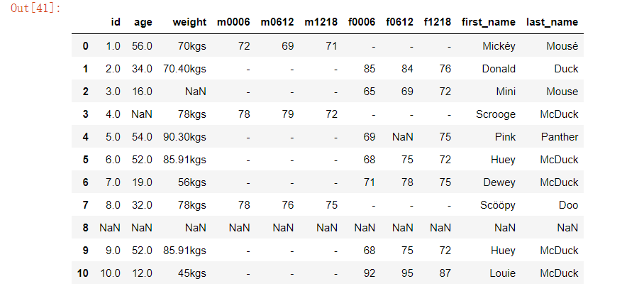Click row index 10 label
This screenshot has width=644, height=296.
click(x=83, y=273)
